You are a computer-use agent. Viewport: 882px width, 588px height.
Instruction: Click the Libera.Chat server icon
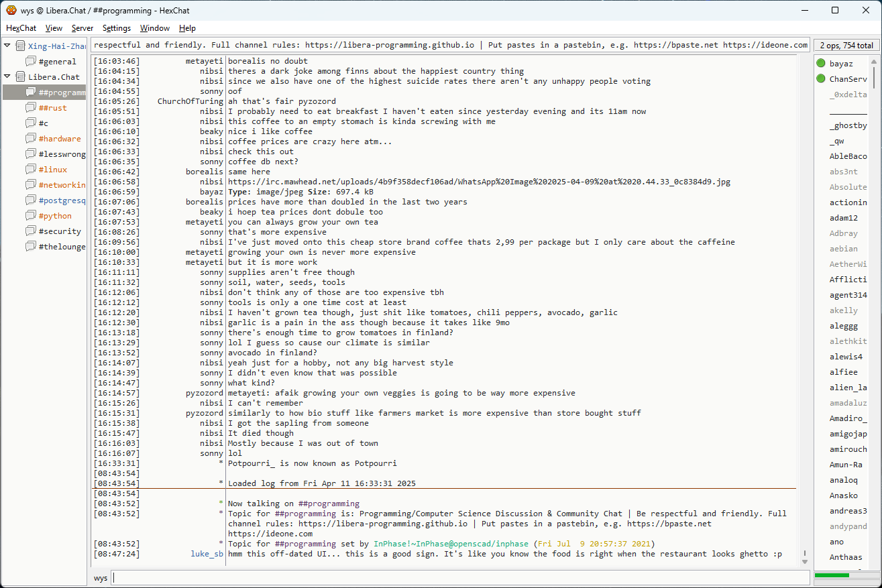point(20,77)
